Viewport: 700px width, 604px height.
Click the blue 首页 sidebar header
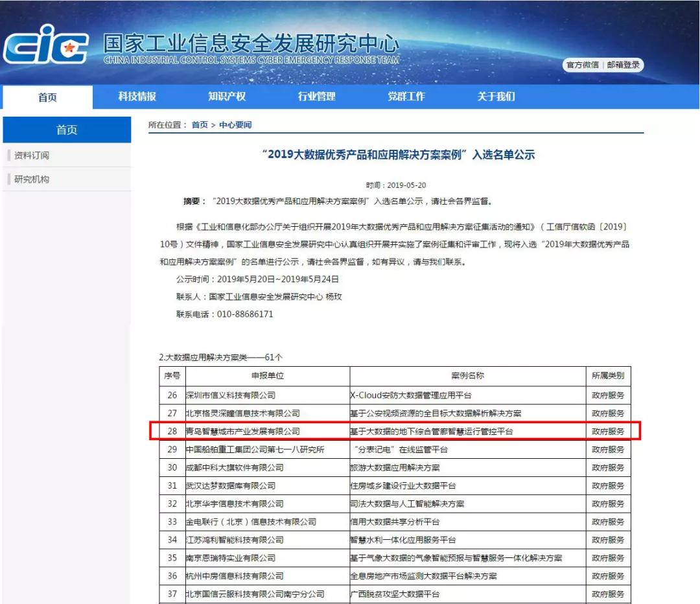point(67,130)
